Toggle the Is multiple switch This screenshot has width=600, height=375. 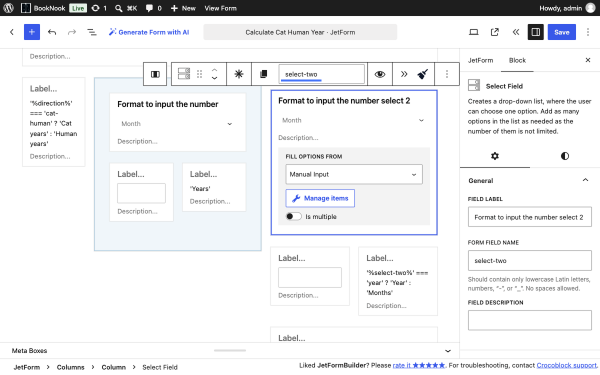[293, 217]
